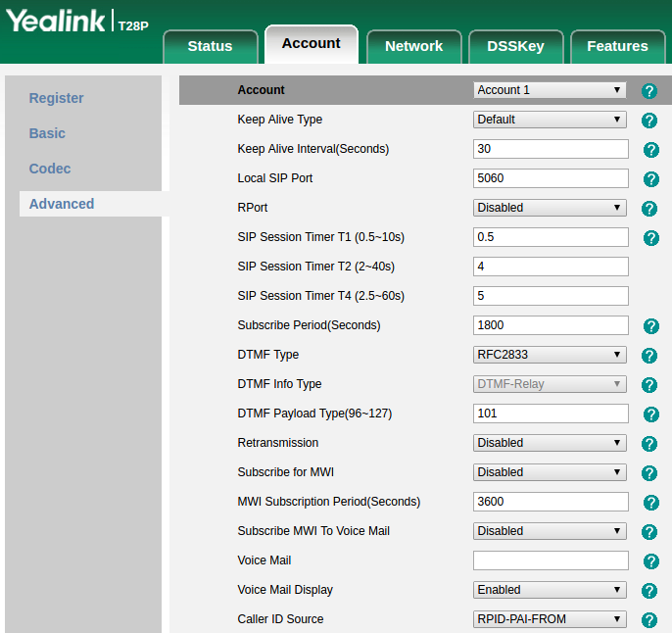Image resolution: width=672 pixels, height=633 pixels.
Task: Click help icon for Caller ID Source
Action: pos(648,620)
